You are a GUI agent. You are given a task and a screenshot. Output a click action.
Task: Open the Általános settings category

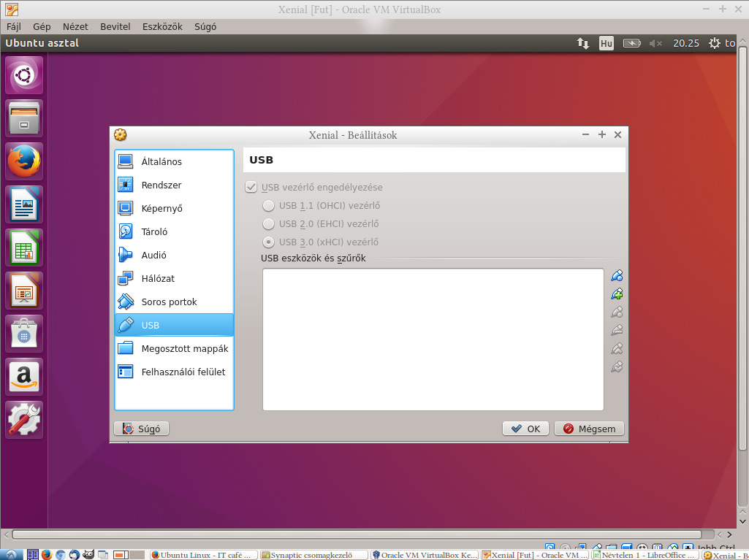click(x=174, y=161)
